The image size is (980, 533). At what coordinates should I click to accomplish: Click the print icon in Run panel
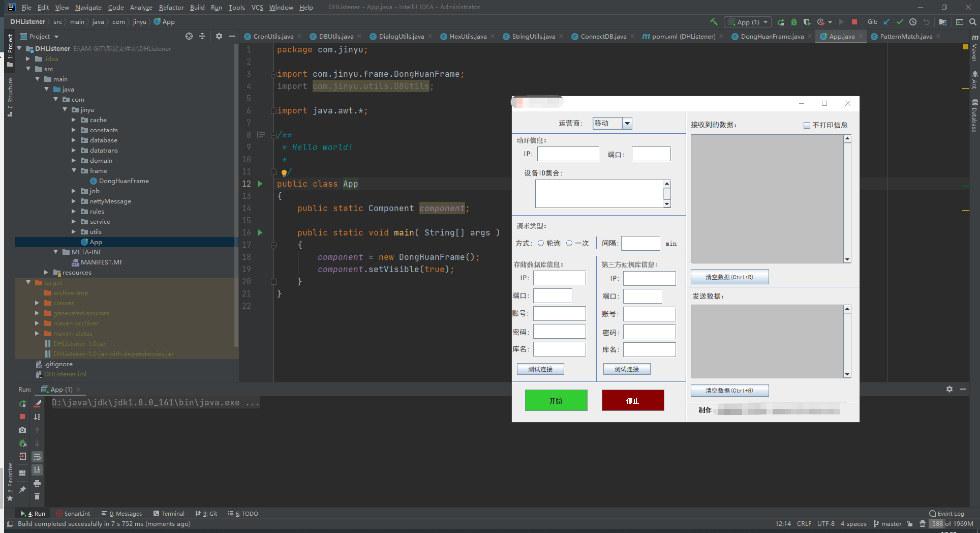coord(37,483)
